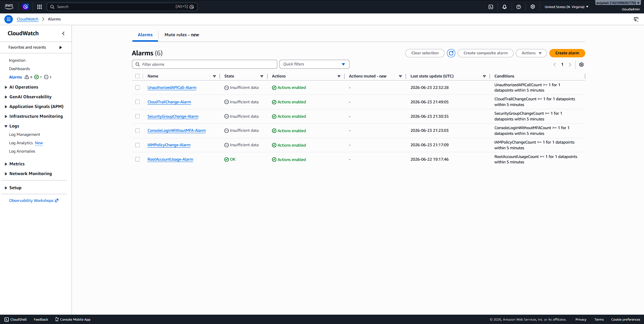Image resolution: width=644 pixels, height=324 pixels.
Task: Click CloudWatch breadcrumb link
Action: coord(28,19)
